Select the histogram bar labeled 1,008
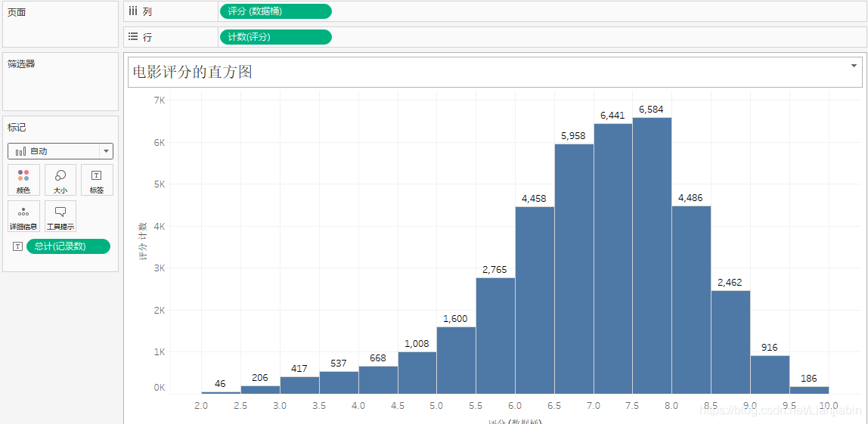The image size is (868, 424). tap(417, 373)
